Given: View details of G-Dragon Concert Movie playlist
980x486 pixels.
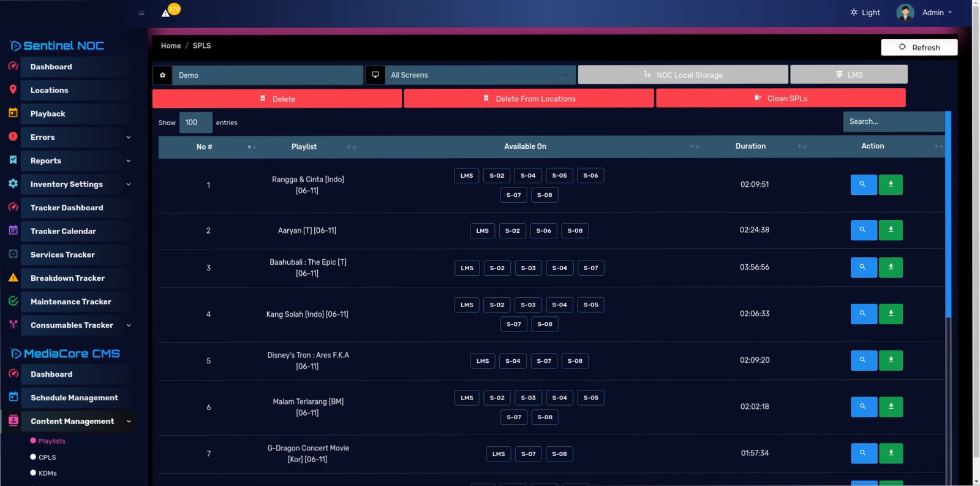Looking at the screenshot, I should pyautogui.click(x=863, y=454).
